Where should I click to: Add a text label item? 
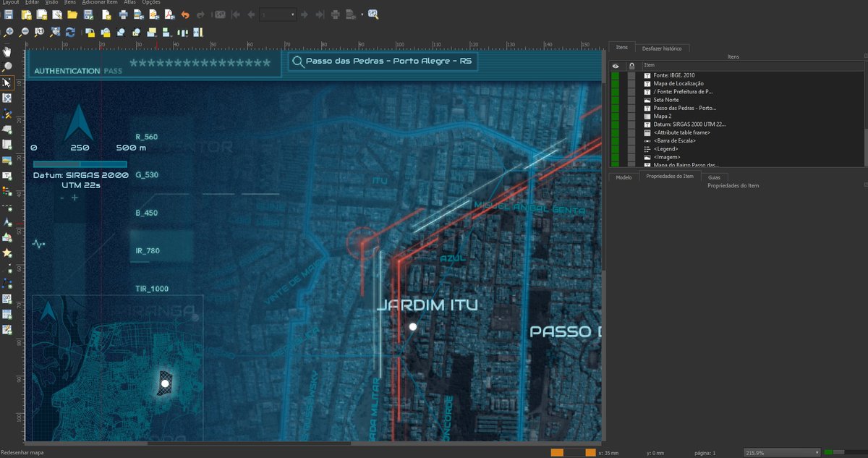[7, 176]
